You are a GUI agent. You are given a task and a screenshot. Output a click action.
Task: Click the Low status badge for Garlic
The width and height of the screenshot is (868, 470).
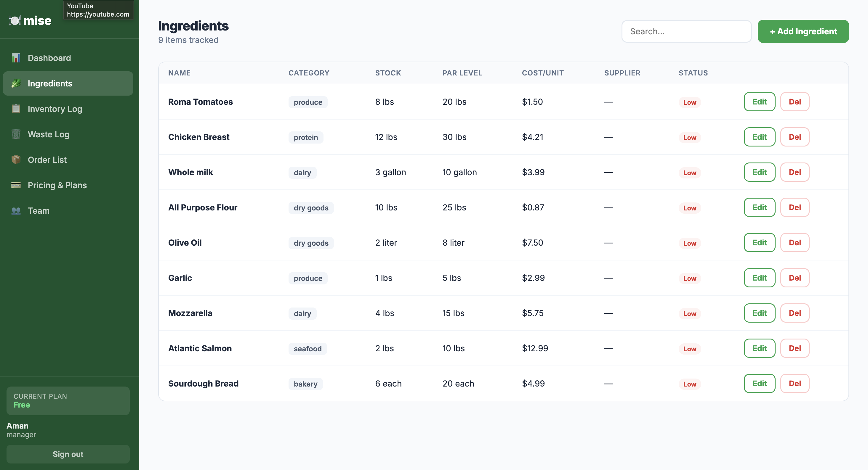[x=689, y=279]
